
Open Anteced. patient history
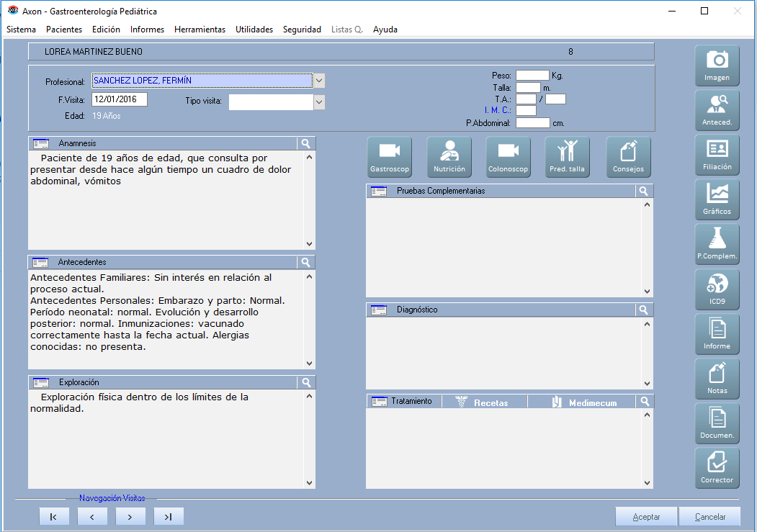[717, 109]
